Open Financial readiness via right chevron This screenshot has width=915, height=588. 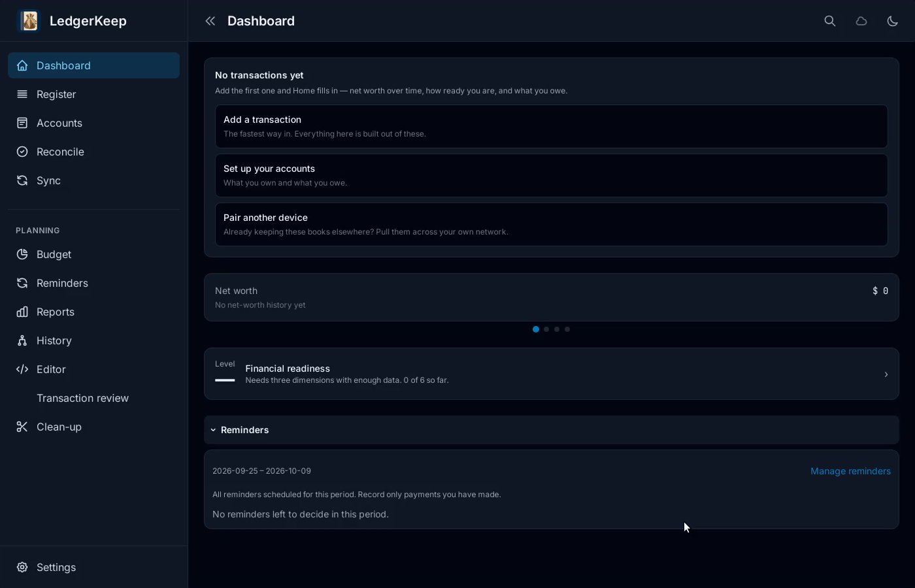tap(886, 374)
